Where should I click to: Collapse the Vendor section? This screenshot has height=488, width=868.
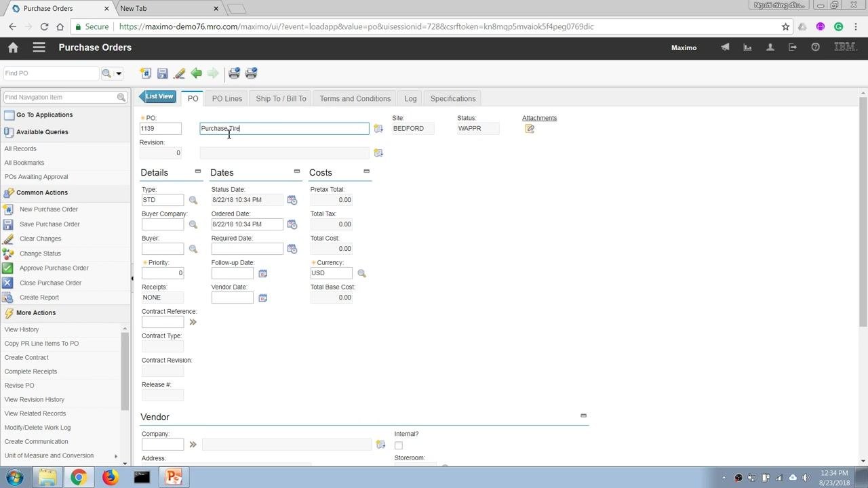[x=583, y=415]
